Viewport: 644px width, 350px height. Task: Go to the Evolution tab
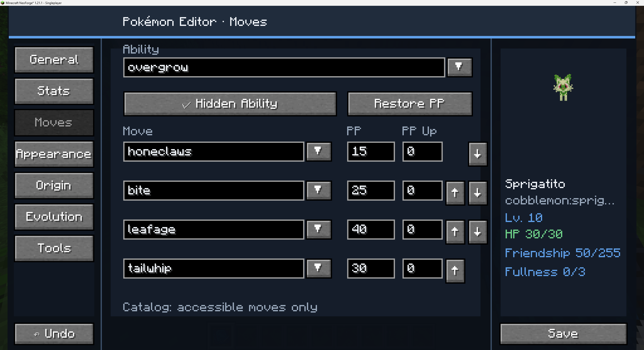[x=54, y=217]
